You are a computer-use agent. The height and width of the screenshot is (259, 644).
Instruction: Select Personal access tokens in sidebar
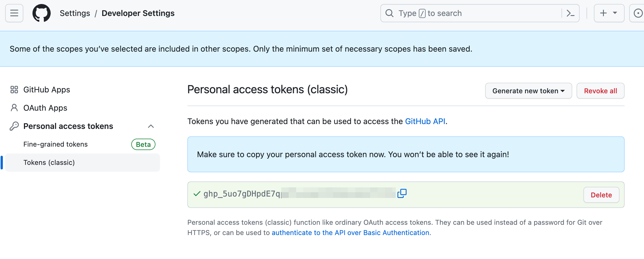pos(68,126)
